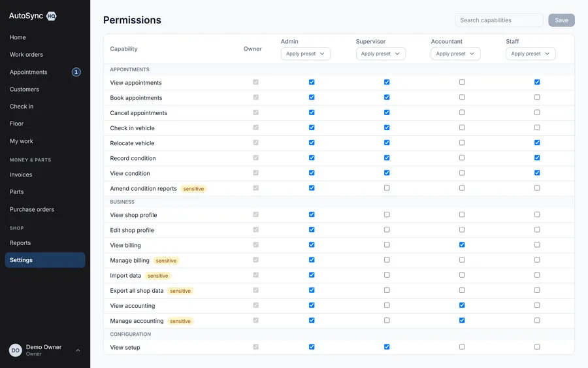Click the sensitive tag on Manage billing
Screen dimensions: 588x368
coord(166,261)
